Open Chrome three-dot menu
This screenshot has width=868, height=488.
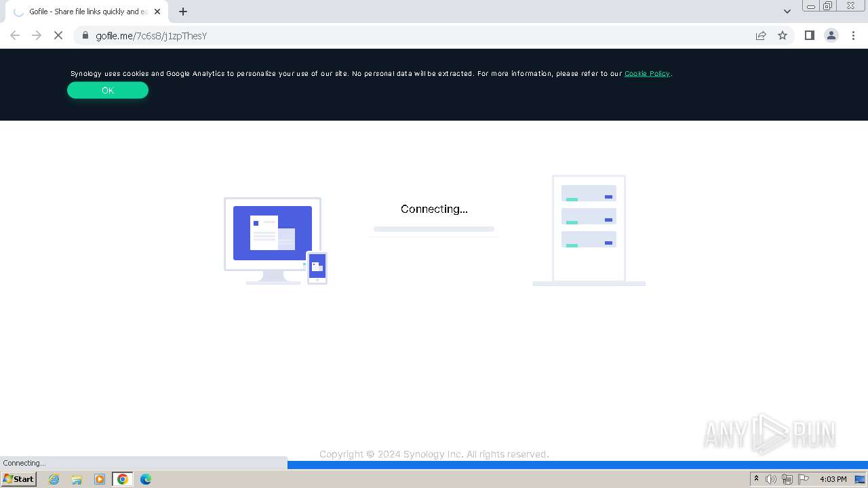coord(854,35)
